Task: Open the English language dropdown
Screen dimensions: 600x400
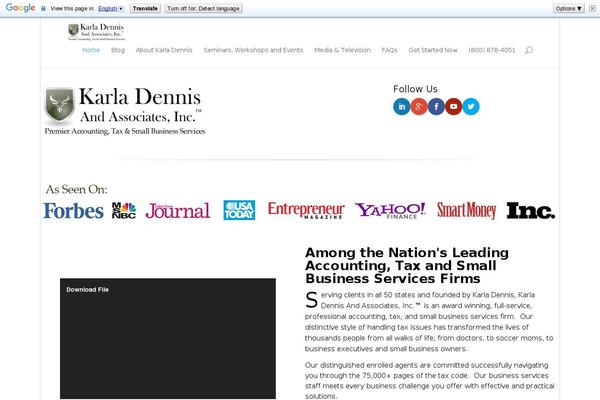Action: click(111, 8)
